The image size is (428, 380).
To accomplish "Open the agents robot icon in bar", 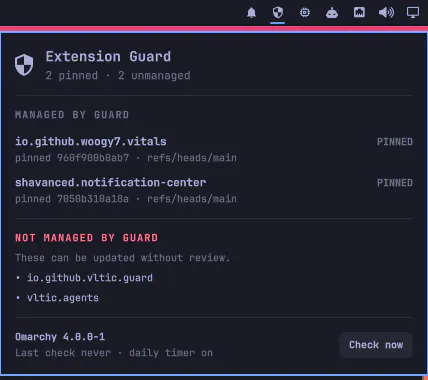I will [x=332, y=13].
